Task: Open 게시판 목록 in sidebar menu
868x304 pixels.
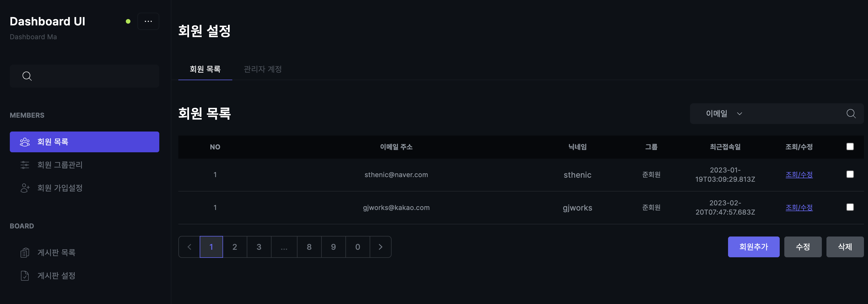Action: [x=85, y=252]
